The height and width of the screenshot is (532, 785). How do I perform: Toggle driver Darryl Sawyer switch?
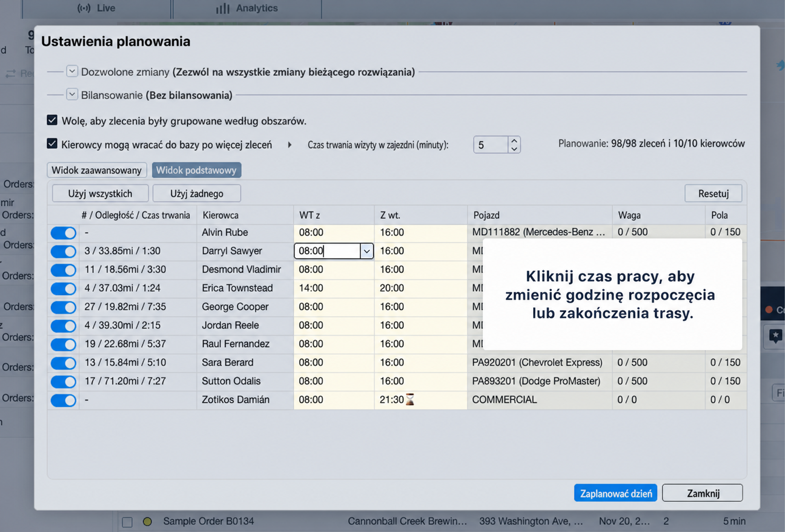[x=63, y=251]
